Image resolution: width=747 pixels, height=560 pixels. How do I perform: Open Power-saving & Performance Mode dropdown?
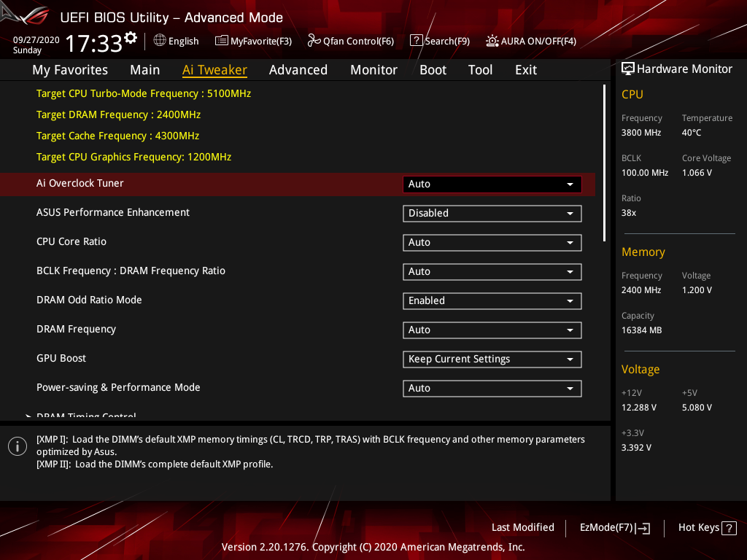click(492, 388)
